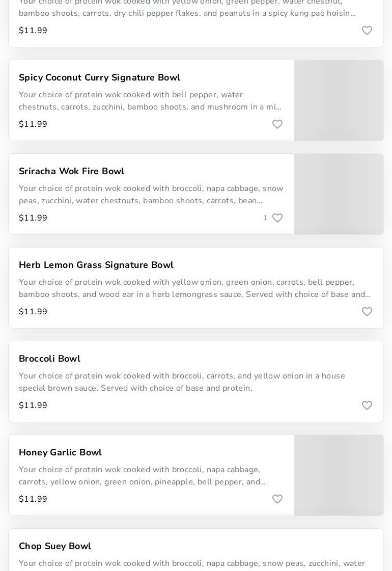Select the Honey Garlic Bowl title
The image size is (392, 571).
60,452
